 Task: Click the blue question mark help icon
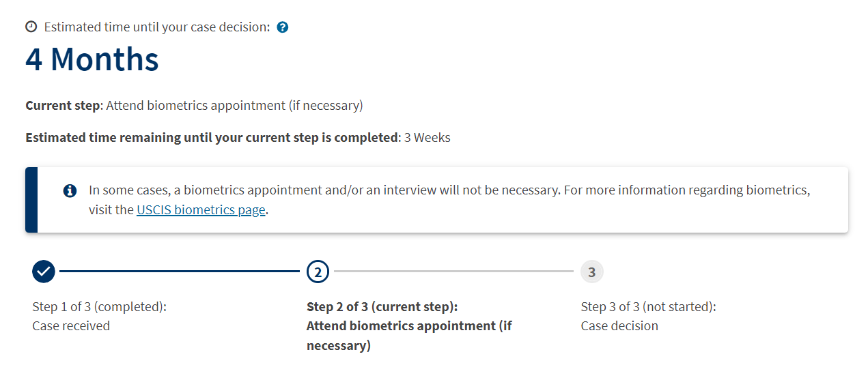tap(283, 27)
